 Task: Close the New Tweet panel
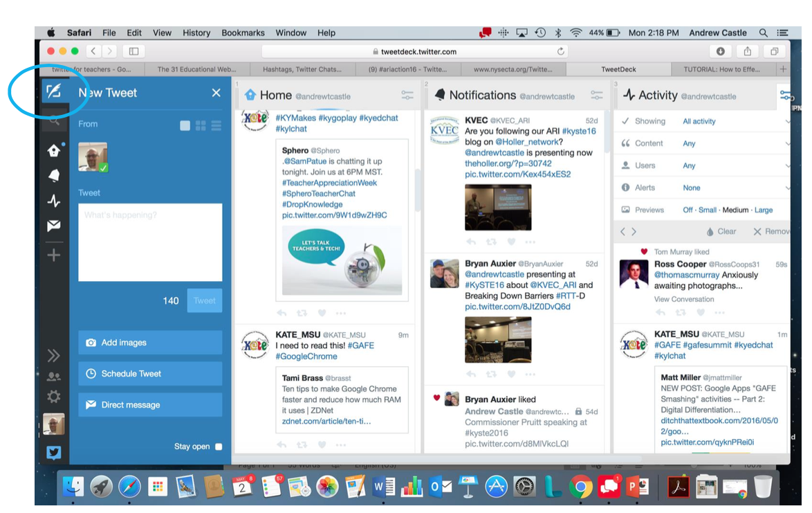[x=216, y=93]
